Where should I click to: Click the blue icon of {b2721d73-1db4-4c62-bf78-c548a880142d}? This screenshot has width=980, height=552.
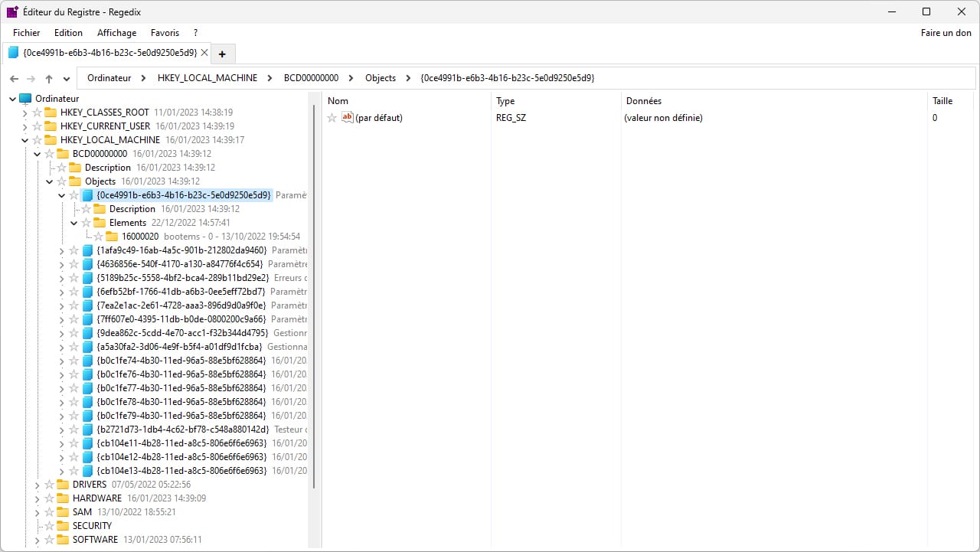[x=87, y=430]
